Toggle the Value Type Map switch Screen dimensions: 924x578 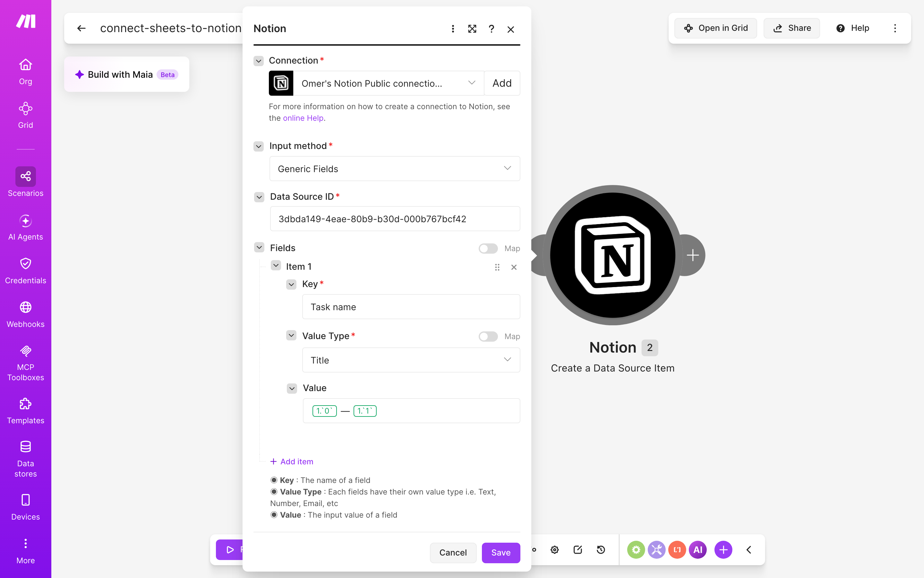(488, 337)
